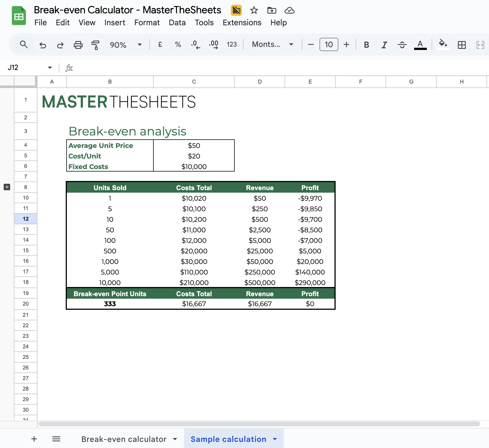Toggle strikethrough formatting
The height and width of the screenshot is (448, 489).
[x=402, y=45]
